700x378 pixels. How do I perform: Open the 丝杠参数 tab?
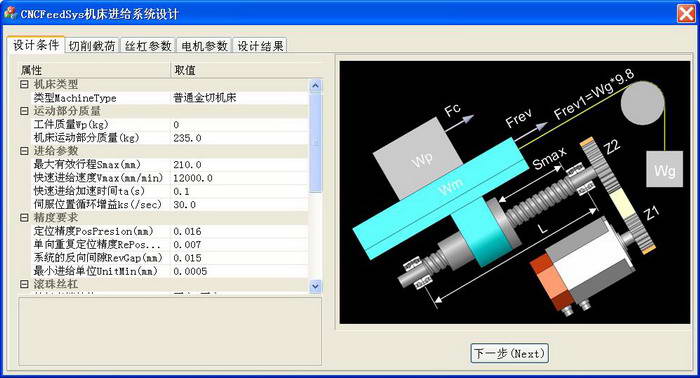[x=148, y=46]
